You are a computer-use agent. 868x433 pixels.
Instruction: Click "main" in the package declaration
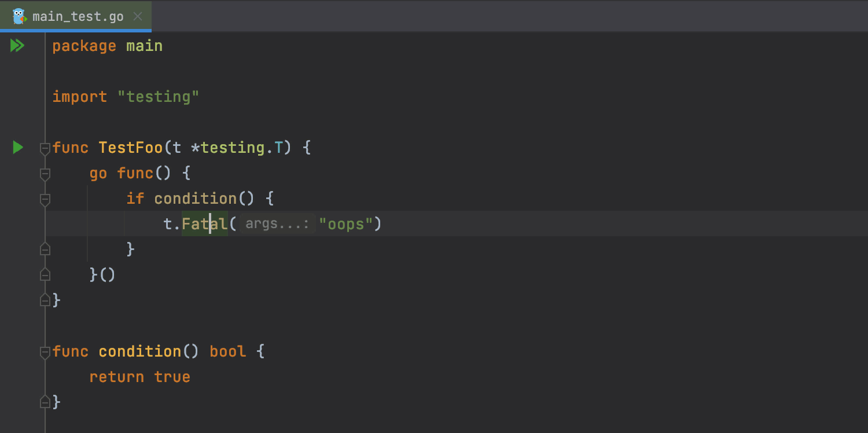(145, 46)
